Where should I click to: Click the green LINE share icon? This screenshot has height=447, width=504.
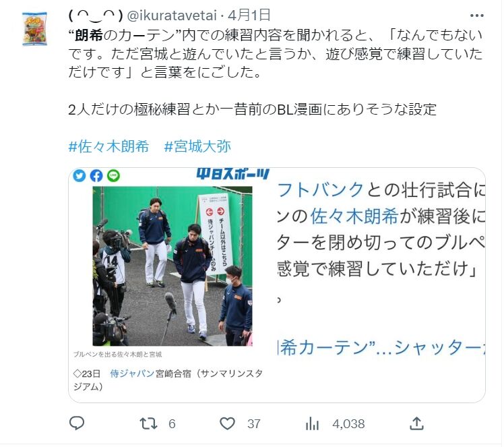pyautogui.click(x=113, y=175)
